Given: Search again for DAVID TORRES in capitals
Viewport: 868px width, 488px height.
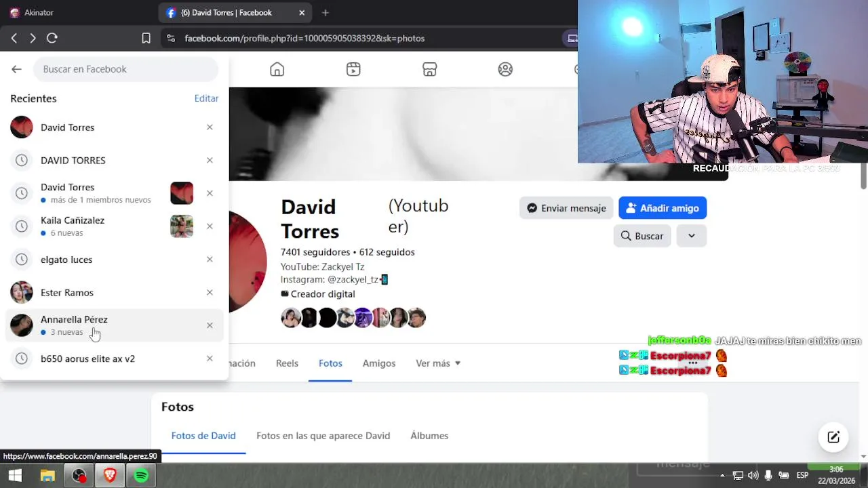Looking at the screenshot, I should point(114,161).
